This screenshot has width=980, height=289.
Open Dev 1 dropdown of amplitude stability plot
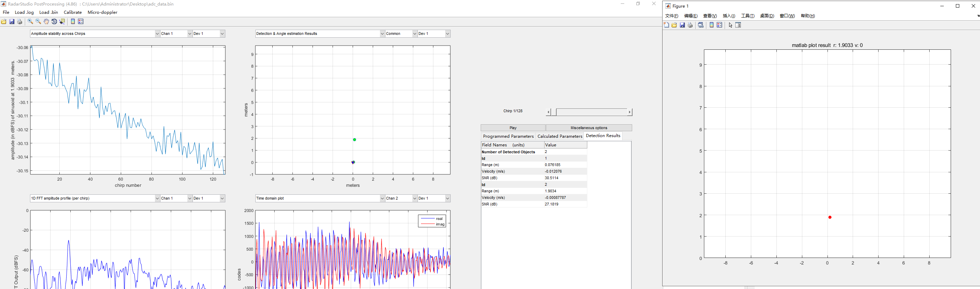coord(209,33)
